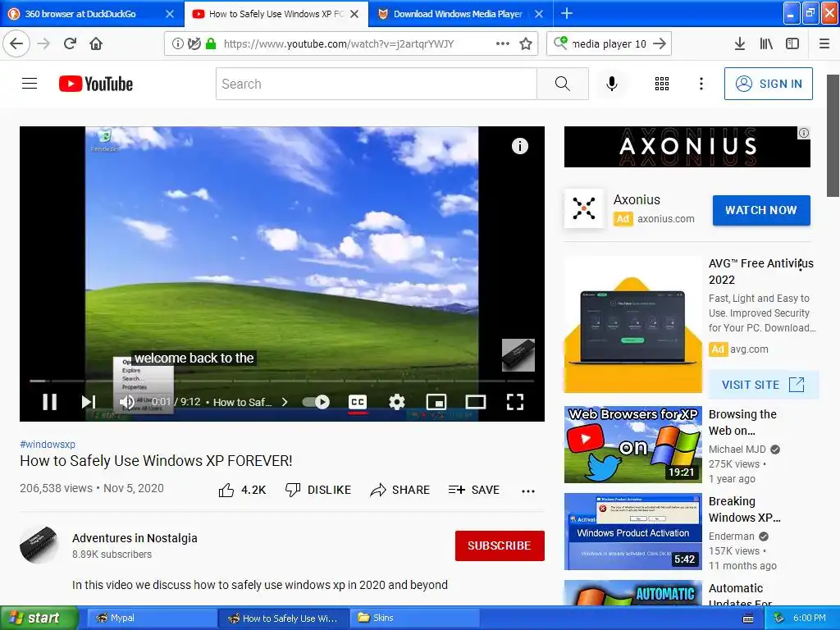Viewport: 840px width, 630px height.
Task: Open more actions menu beside SAVE
Action: (x=528, y=491)
